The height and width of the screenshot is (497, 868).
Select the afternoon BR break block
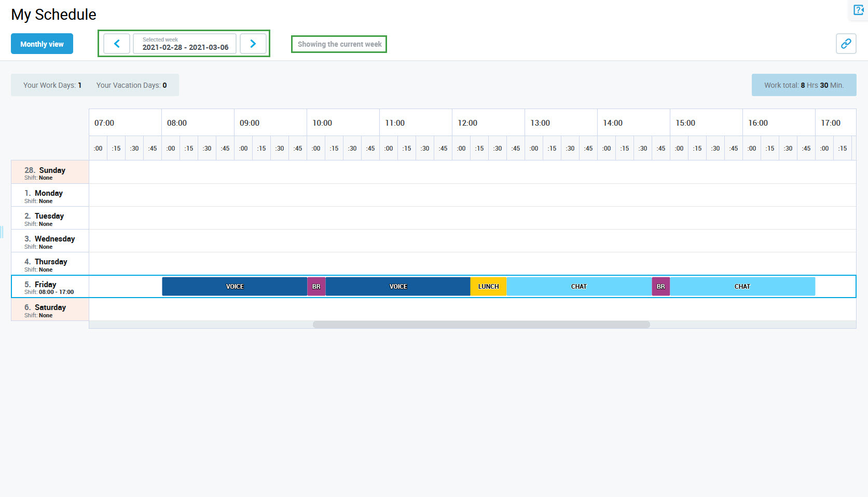[x=660, y=287]
